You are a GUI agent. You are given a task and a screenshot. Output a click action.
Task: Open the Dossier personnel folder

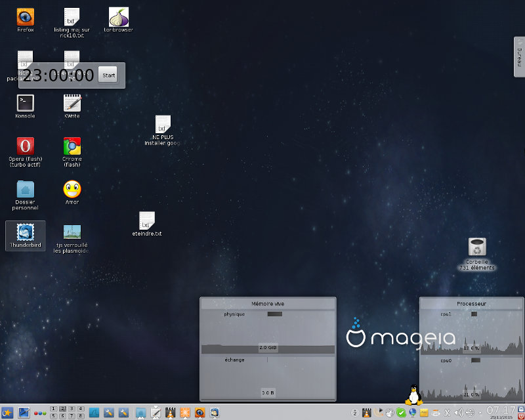click(x=26, y=189)
